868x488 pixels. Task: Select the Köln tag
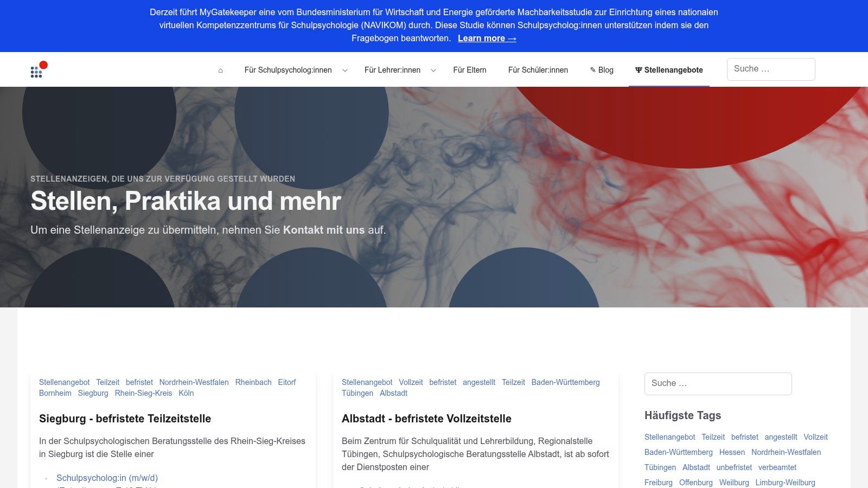coord(186,393)
